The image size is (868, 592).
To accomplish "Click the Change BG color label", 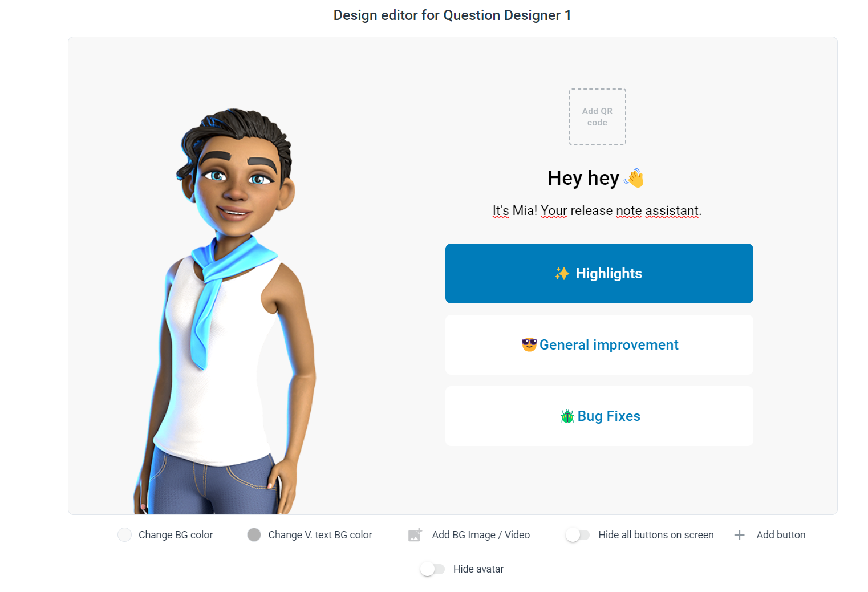I will [176, 535].
